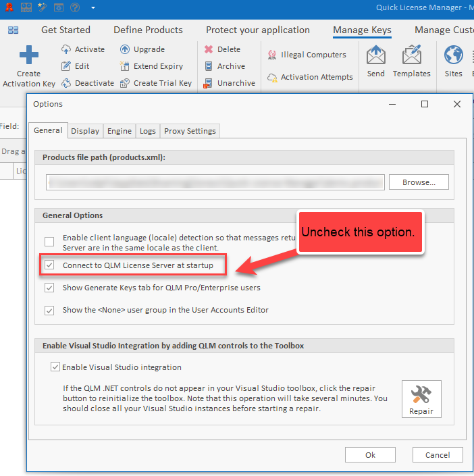Click the Cancel button

[438, 455]
